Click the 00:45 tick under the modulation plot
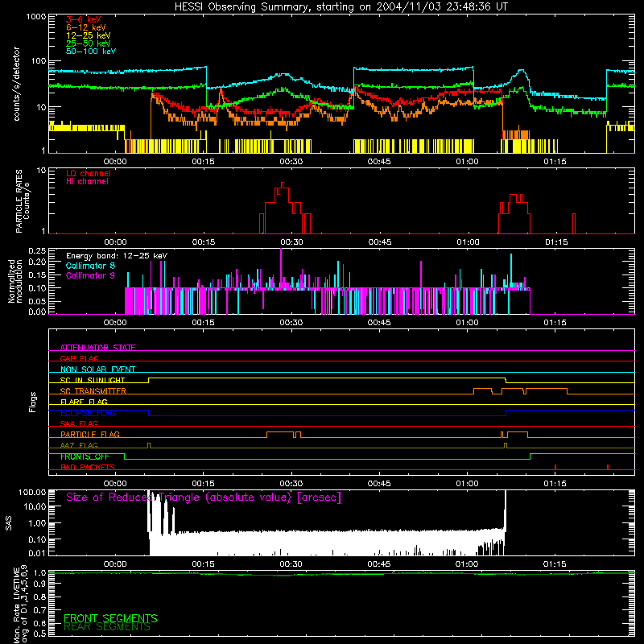This screenshot has height=644, width=644. [379, 323]
